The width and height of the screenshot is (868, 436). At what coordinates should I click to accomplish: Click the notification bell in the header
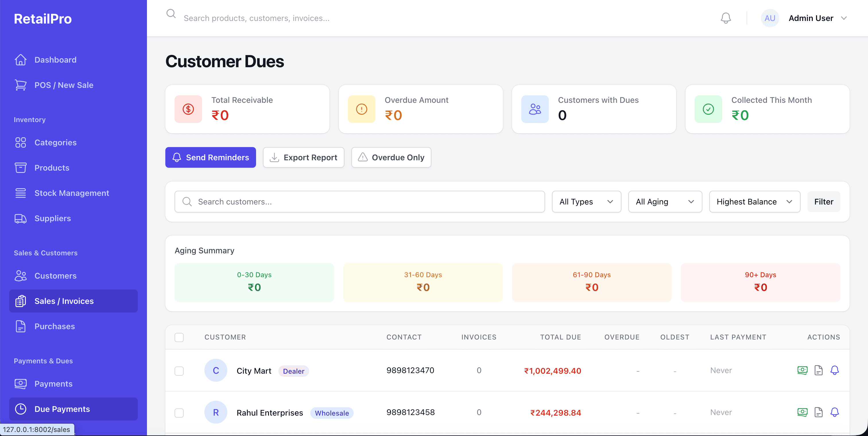point(725,18)
